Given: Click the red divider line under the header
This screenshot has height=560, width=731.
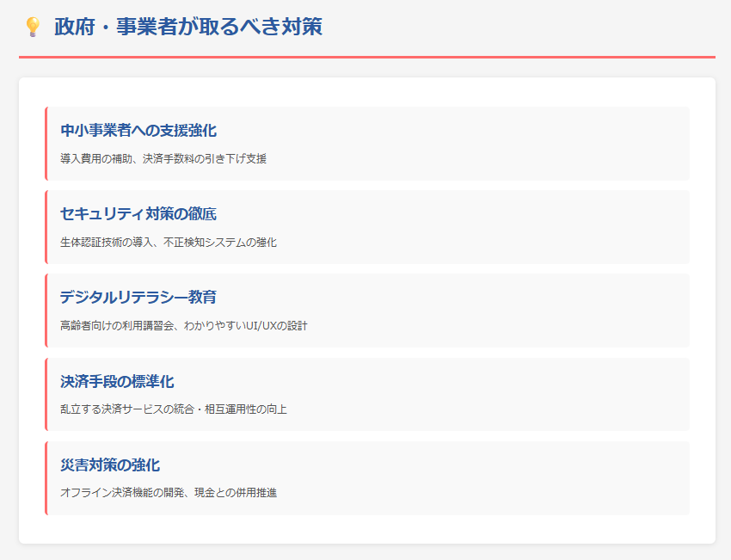Looking at the screenshot, I should (365, 54).
